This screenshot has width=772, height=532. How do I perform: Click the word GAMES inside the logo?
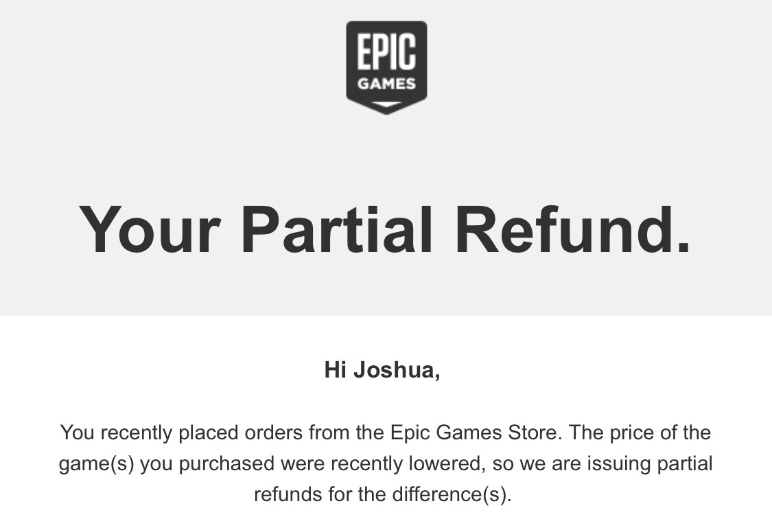coord(386,84)
